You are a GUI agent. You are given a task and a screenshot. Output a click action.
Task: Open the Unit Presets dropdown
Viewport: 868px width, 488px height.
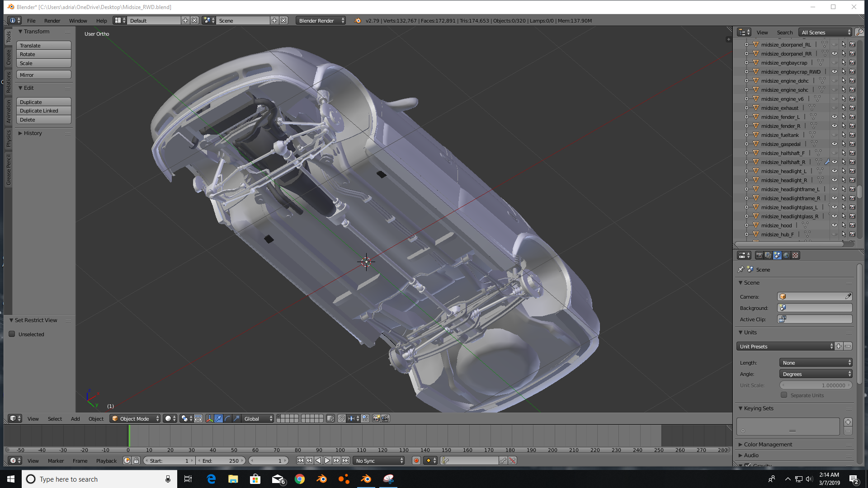[785, 346]
